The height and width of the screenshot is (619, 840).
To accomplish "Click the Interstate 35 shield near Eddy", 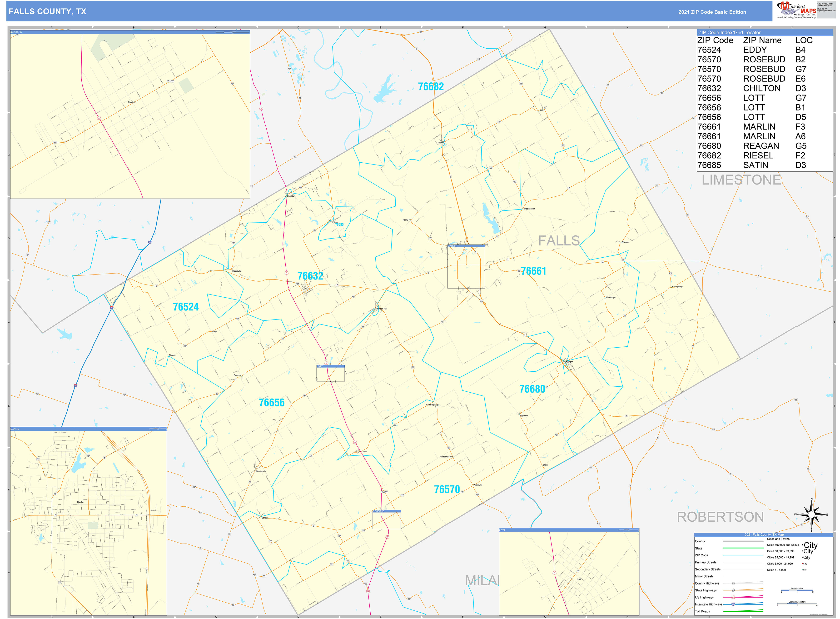I will tap(112, 308).
